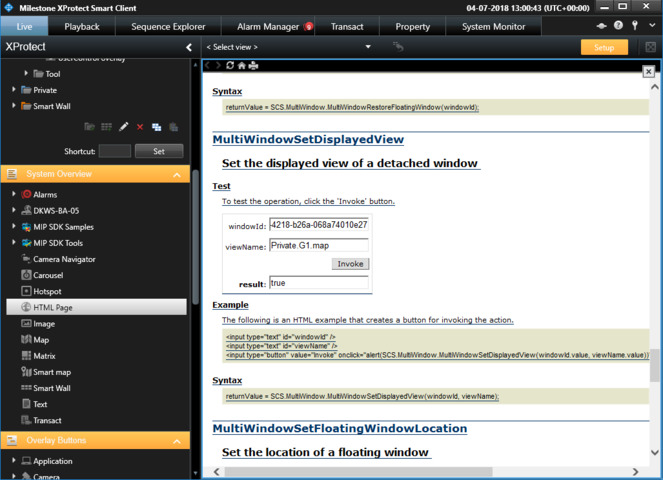Click the key login icon

[x=635, y=26]
